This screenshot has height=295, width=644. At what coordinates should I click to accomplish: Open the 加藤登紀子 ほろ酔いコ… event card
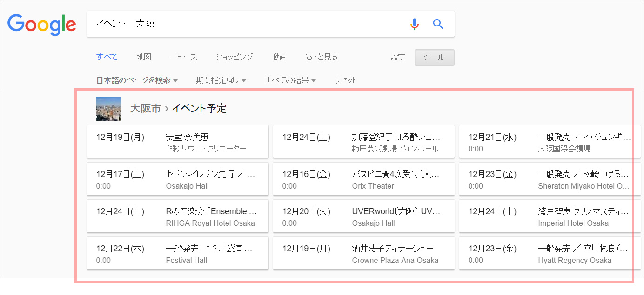coord(364,142)
